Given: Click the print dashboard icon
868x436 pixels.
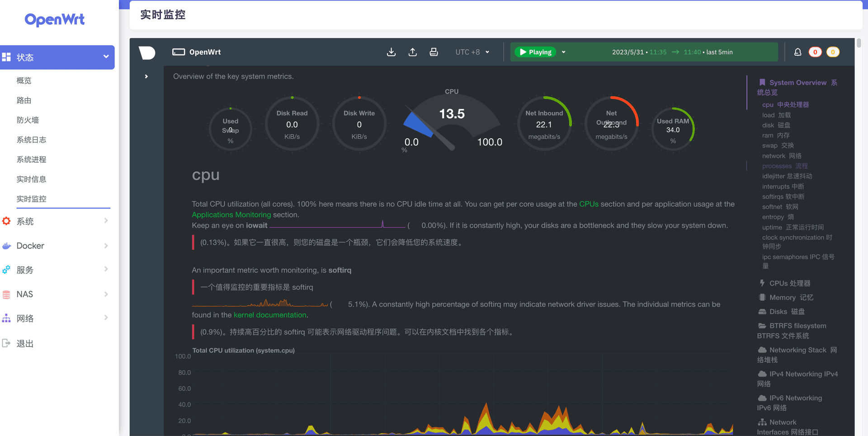Looking at the screenshot, I should click(434, 52).
